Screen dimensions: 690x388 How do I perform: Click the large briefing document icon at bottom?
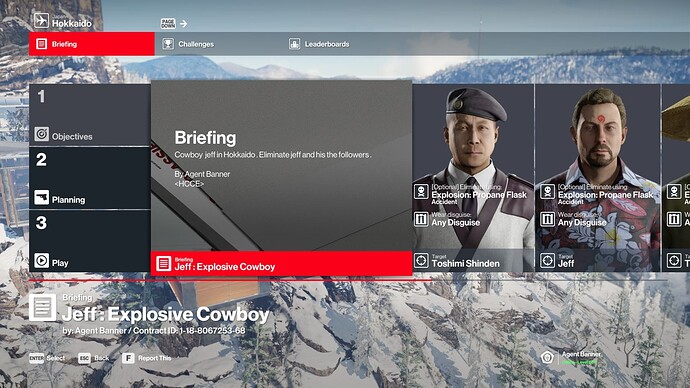click(43, 307)
